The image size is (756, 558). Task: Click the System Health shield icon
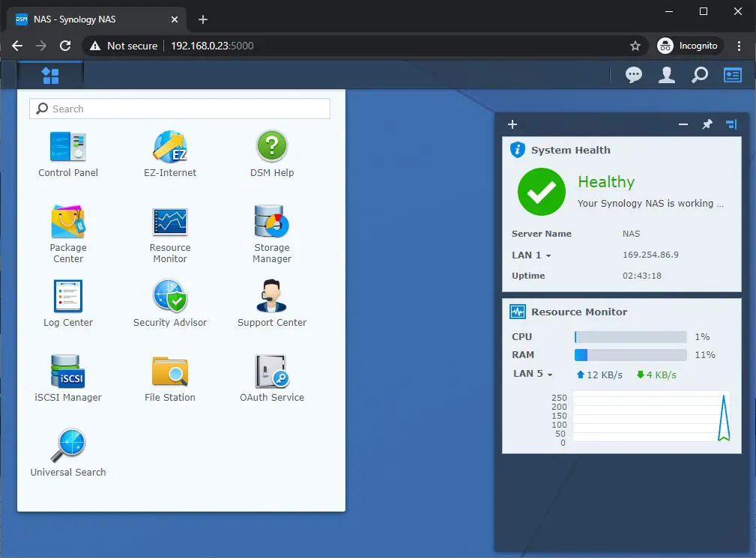tap(517, 150)
